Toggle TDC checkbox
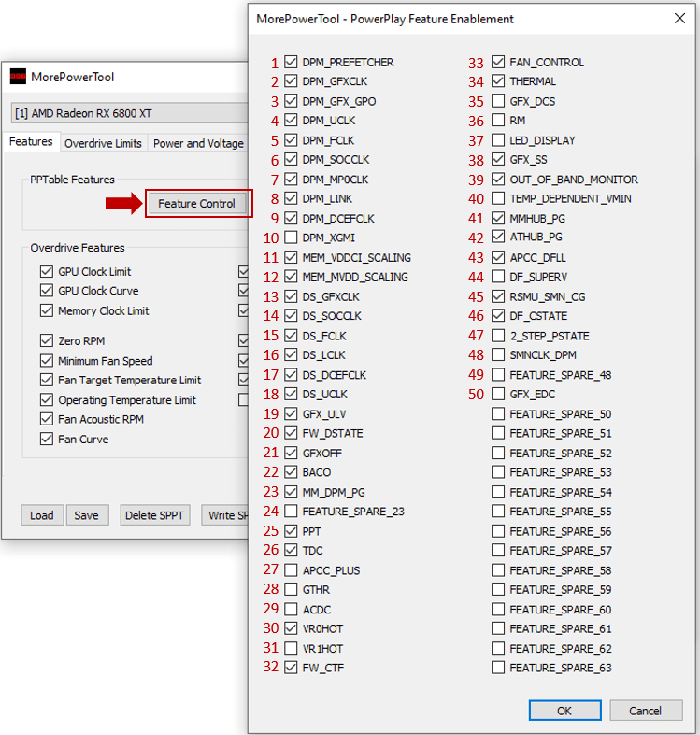 pos(291,550)
